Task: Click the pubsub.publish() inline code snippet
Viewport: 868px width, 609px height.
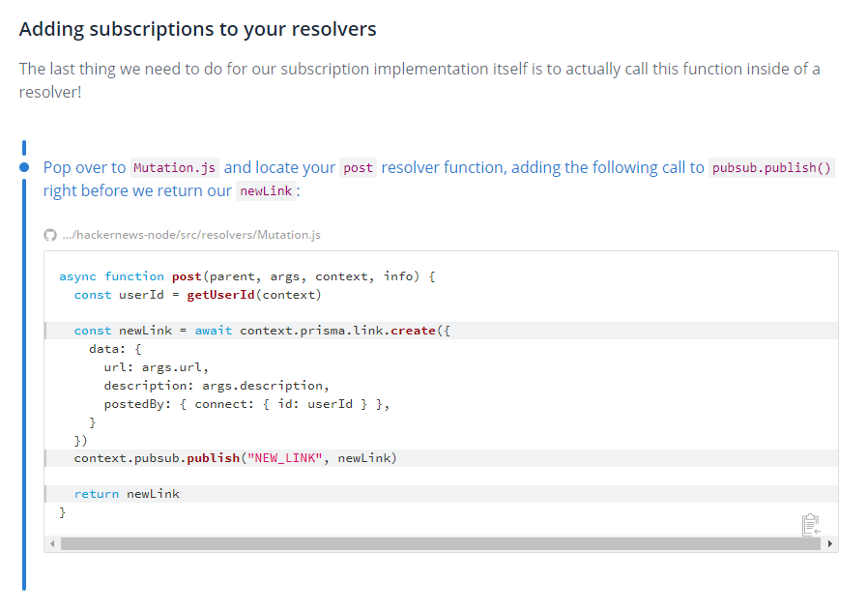Action: 770,167
